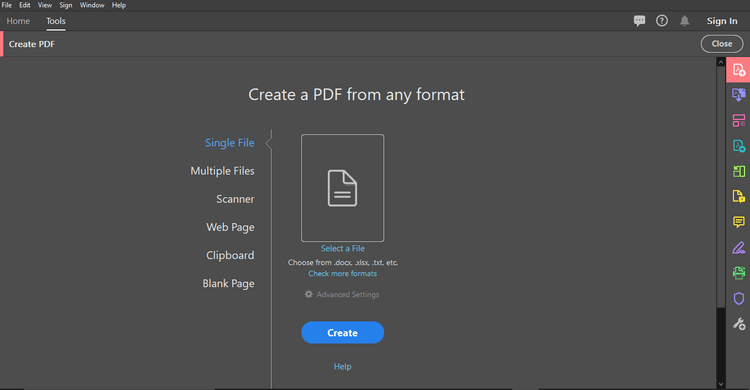Screen dimensions: 750x390
Task: Open the Edit menu
Action: [25, 5]
